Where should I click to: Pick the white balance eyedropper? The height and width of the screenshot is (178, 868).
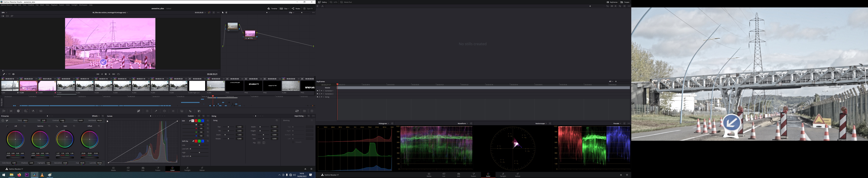(7, 121)
